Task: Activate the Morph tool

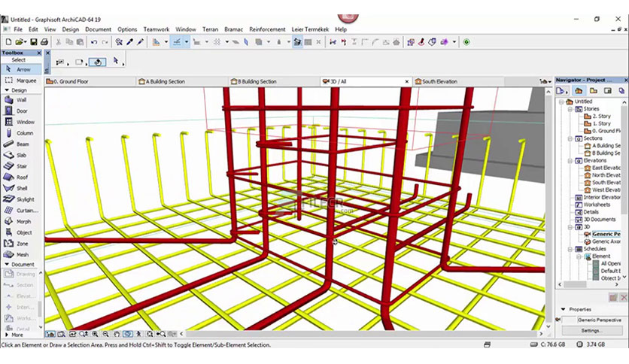Action: (21, 221)
